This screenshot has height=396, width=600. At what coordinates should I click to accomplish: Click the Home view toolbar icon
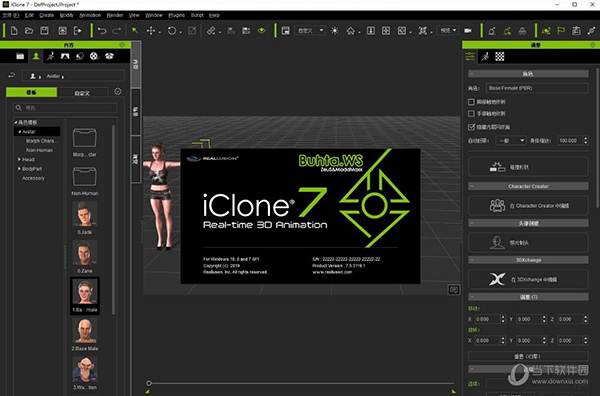click(351, 31)
